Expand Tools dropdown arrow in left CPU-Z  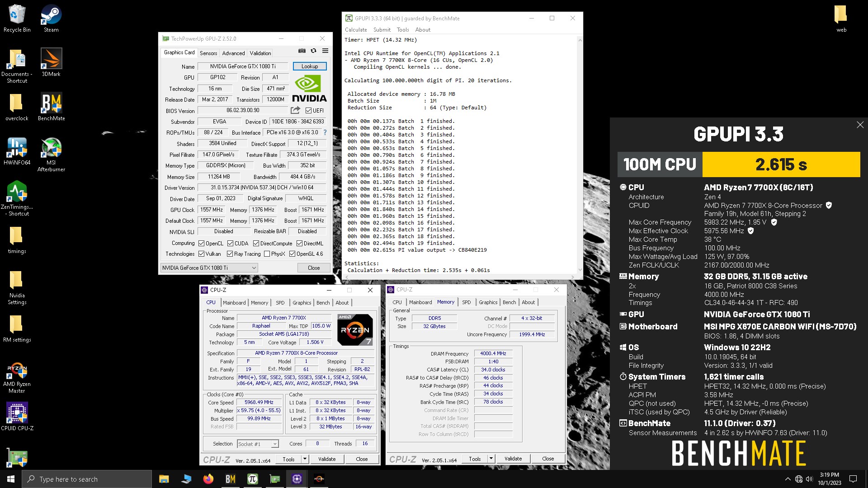(305, 460)
